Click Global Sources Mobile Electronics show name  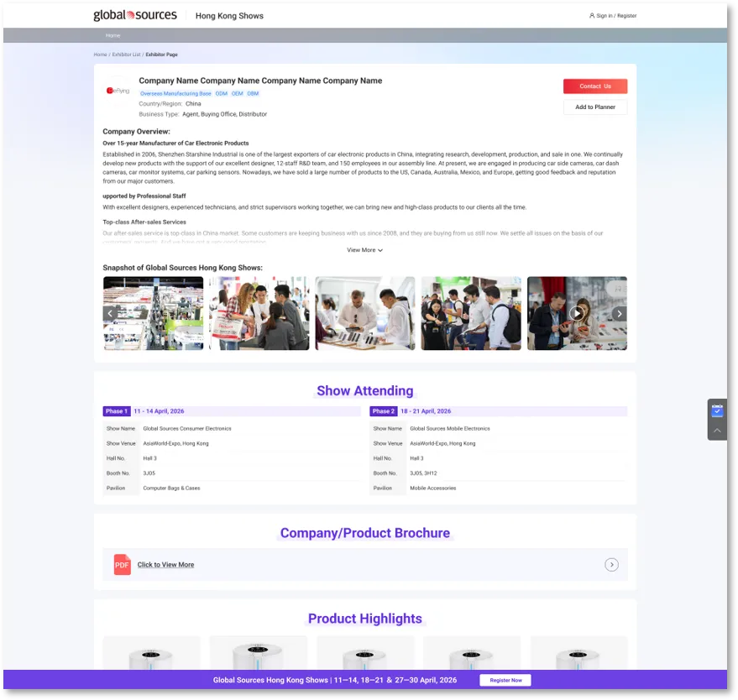point(450,429)
